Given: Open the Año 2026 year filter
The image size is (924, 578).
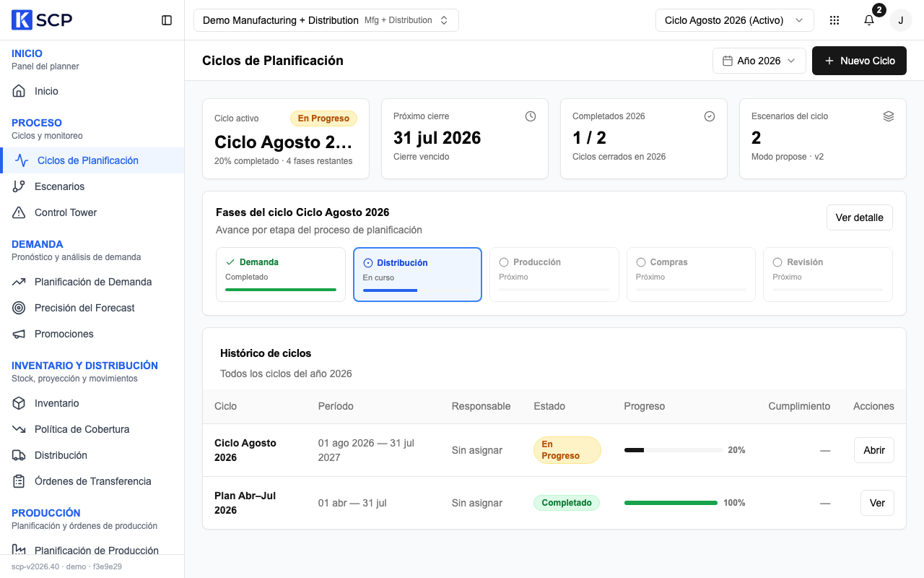Looking at the screenshot, I should click(x=759, y=61).
